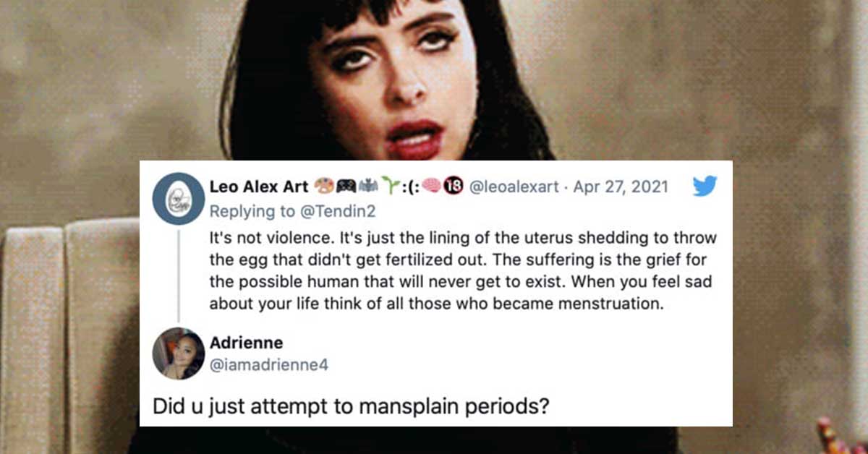Screen dimensions: 868x454
Task: Open the @leoalexart handle
Action: point(514,187)
